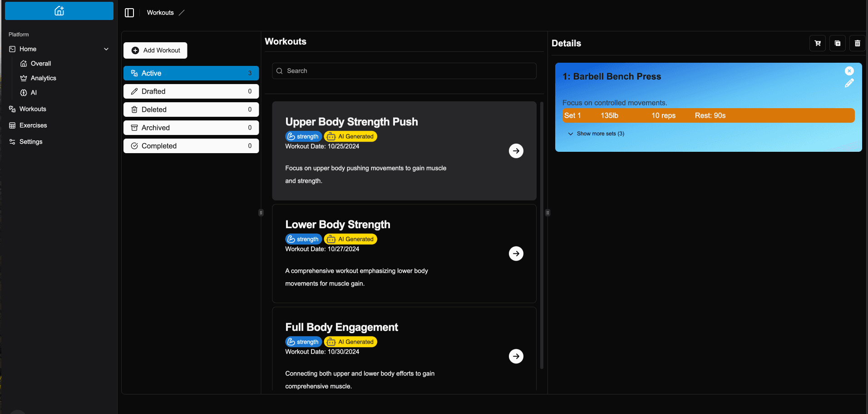Click the search magnifier icon
This screenshot has width=868, height=414.
[280, 71]
